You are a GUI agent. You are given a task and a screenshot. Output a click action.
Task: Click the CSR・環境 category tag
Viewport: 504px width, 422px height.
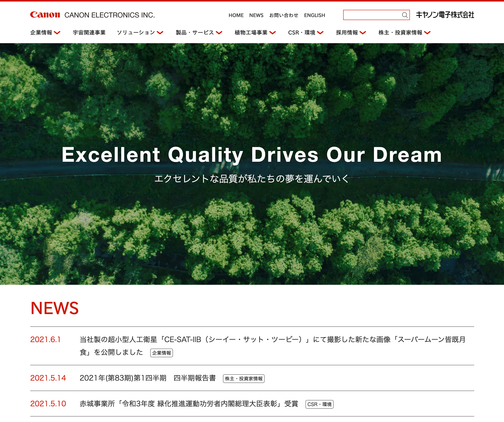click(x=319, y=404)
